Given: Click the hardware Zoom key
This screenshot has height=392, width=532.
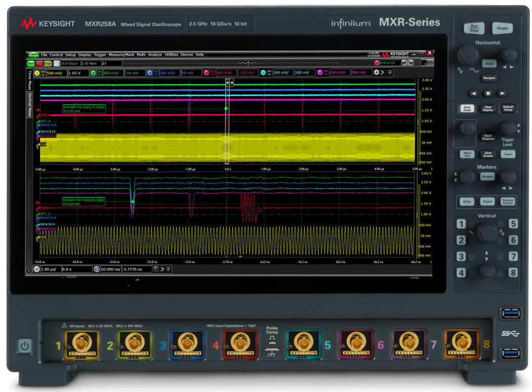Looking at the screenshot, I should (489, 64).
